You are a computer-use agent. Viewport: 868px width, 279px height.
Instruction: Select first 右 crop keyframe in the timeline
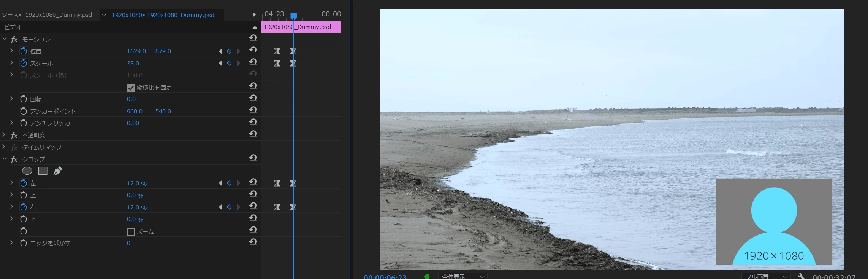277,207
